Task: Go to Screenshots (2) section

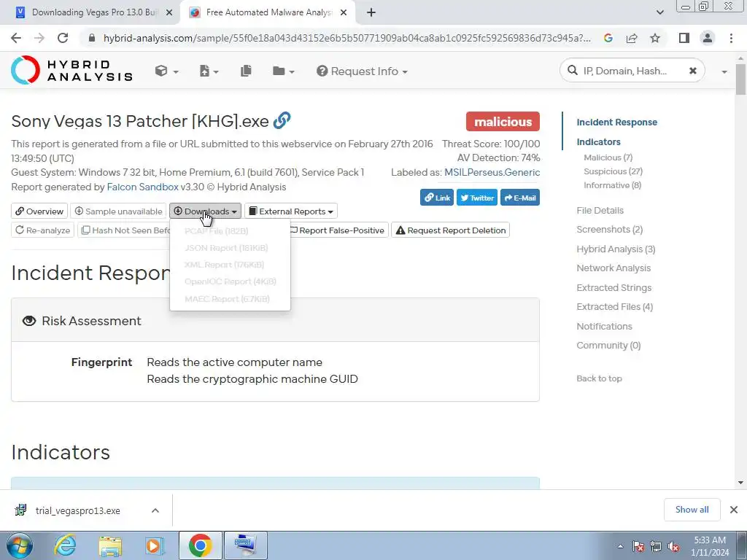Action: [x=609, y=230]
